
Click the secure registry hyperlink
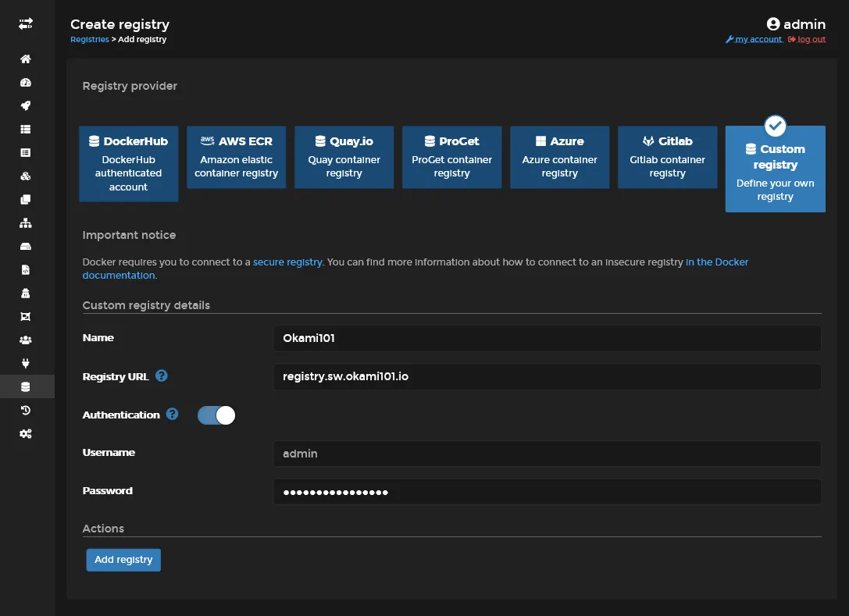click(x=287, y=262)
